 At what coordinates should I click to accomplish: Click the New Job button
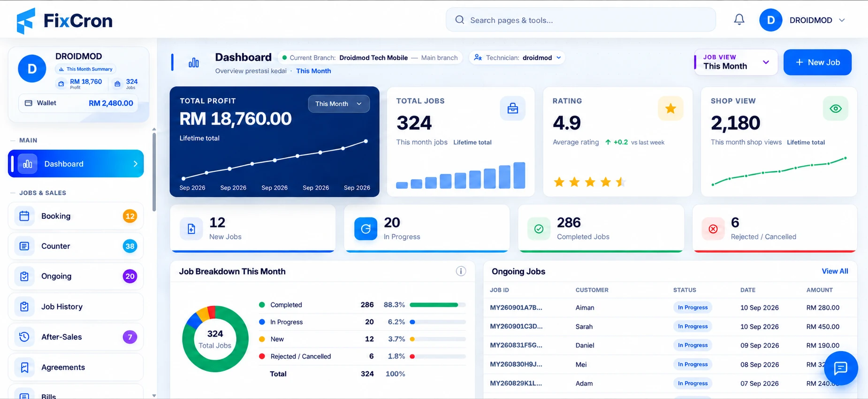(817, 62)
